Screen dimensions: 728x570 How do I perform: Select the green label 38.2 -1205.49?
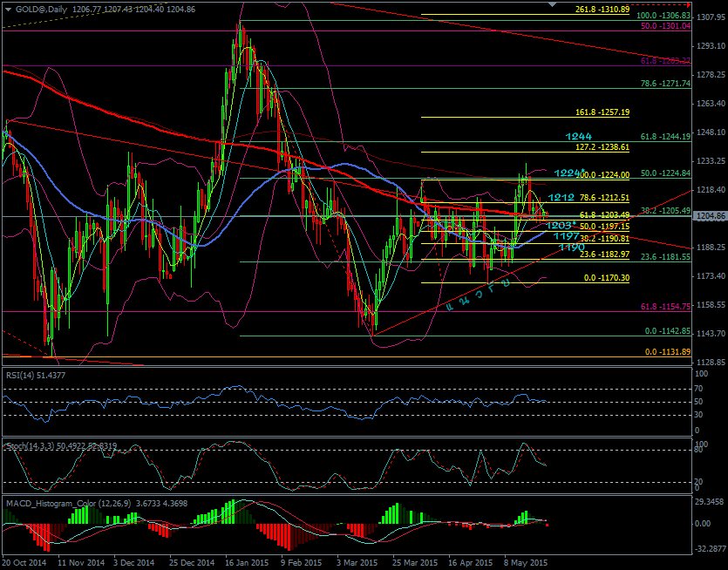point(666,211)
